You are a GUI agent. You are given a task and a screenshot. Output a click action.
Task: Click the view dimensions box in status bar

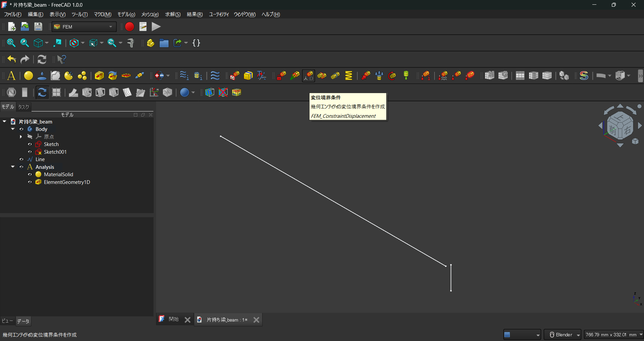[613, 335]
